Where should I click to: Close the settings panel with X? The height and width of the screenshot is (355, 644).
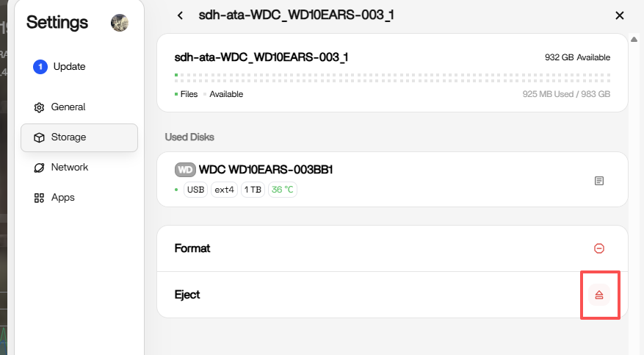(620, 15)
